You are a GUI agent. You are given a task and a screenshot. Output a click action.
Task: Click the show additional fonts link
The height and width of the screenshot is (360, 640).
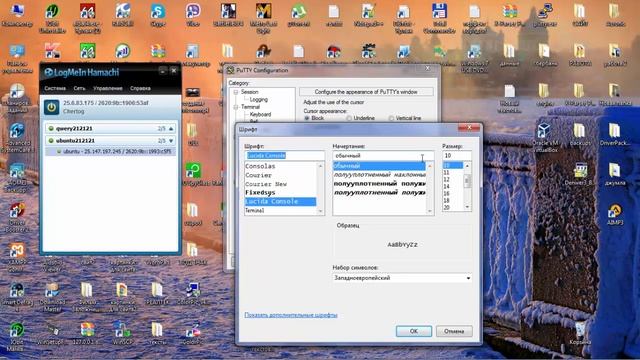pyautogui.click(x=291, y=315)
